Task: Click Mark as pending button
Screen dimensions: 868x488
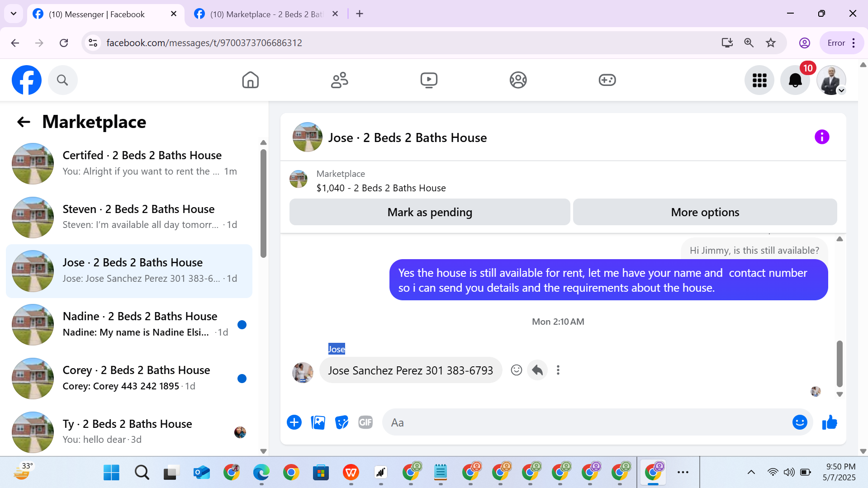Action: 430,212
